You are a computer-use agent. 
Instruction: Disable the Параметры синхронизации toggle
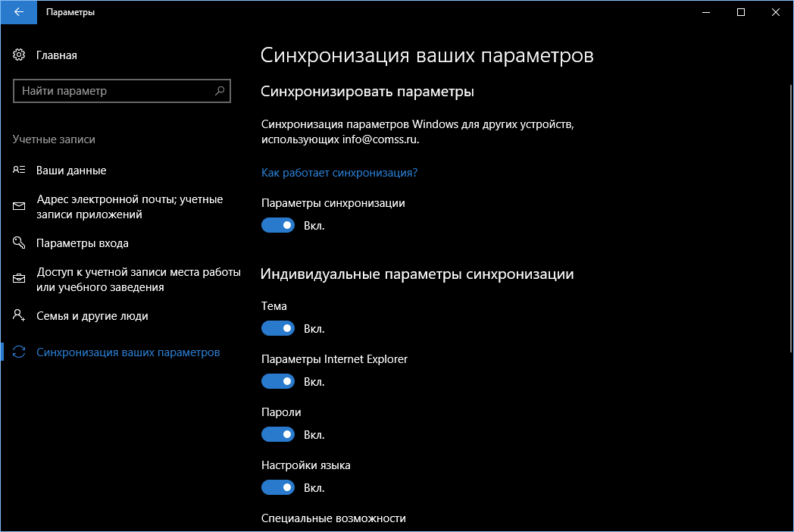pyautogui.click(x=278, y=225)
